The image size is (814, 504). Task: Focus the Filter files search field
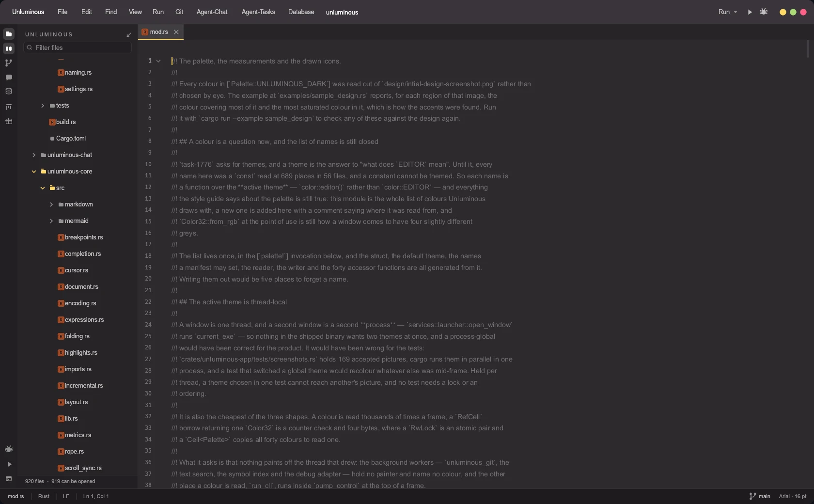pyautogui.click(x=78, y=47)
